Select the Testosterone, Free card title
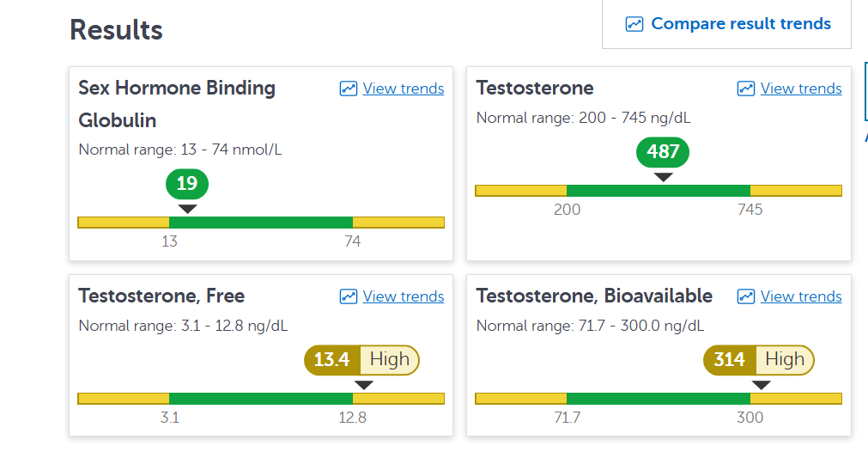 click(x=161, y=296)
